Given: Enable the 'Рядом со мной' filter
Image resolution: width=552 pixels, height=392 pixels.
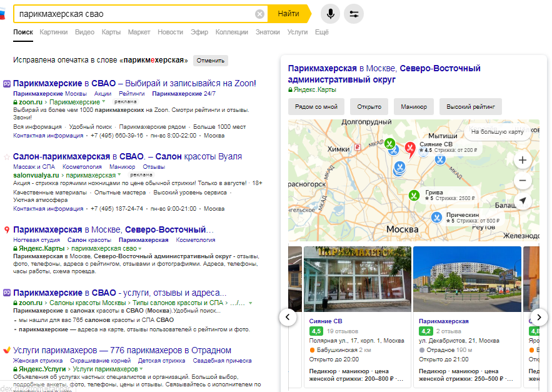Looking at the screenshot, I should point(316,107).
